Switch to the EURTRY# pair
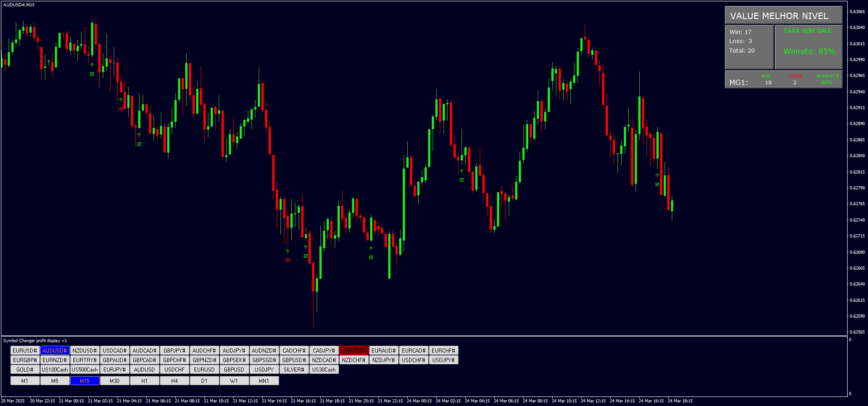The image size is (868, 406). click(x=84, y=360)
